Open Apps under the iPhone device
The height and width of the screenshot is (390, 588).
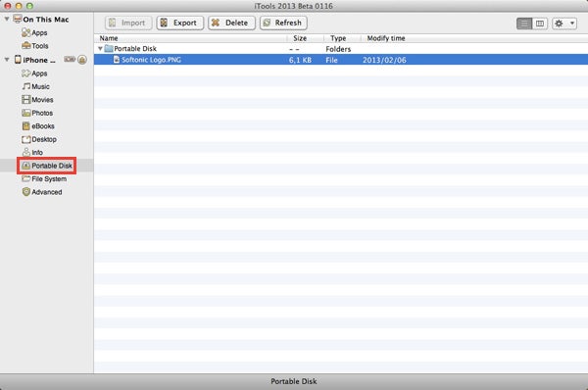[x=34, y=73]
